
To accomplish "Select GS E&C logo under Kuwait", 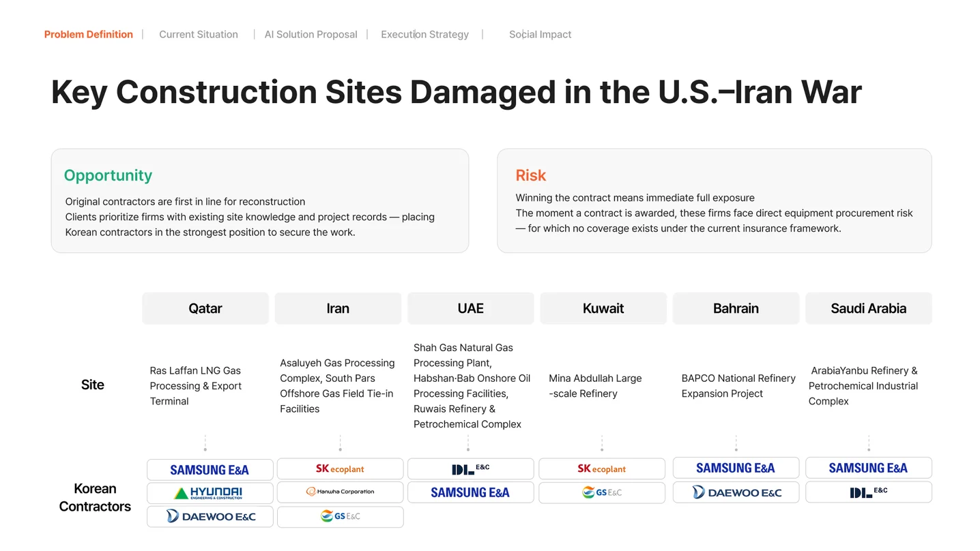I will click(x=602, y=492).
